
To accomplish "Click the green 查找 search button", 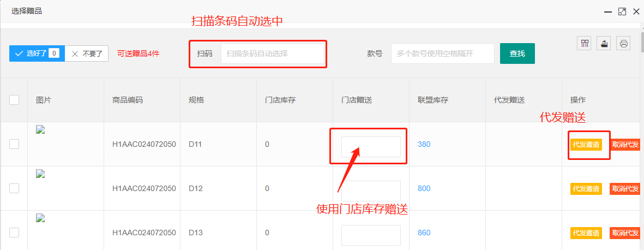I will point(517,53).
